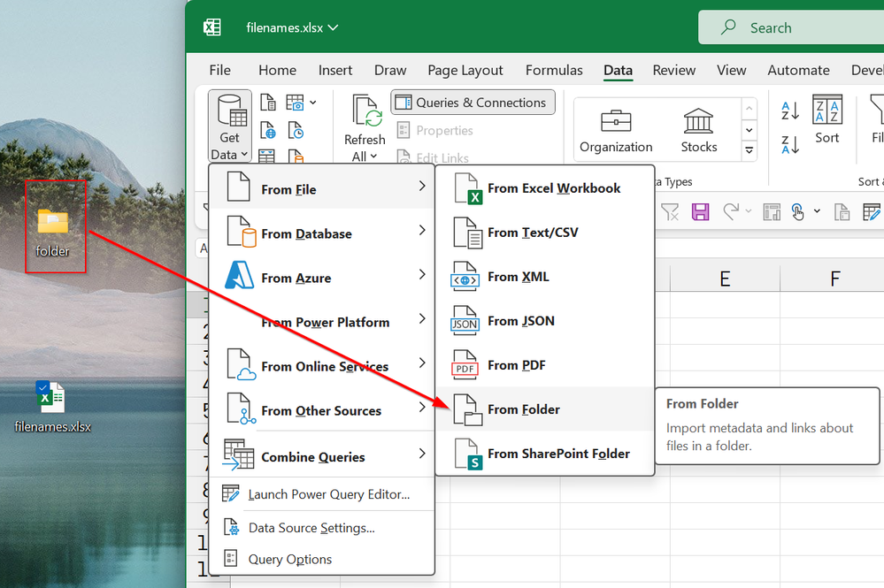Switch to the Review tab
This screenshot has height=588, width=884.
pyautogui.click(x=673, y=70)
